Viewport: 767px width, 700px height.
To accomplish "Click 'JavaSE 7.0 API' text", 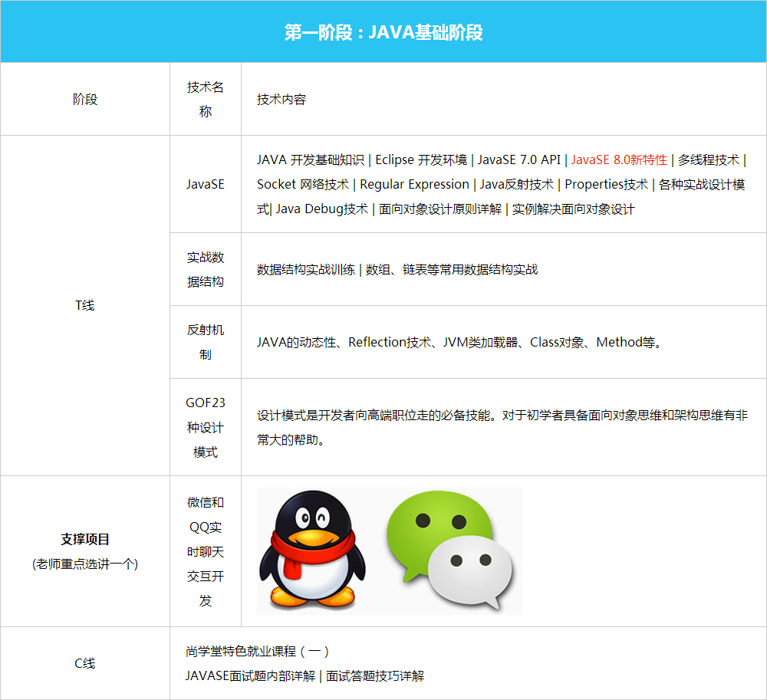I will pyautogui.click(x=519, y=159).
